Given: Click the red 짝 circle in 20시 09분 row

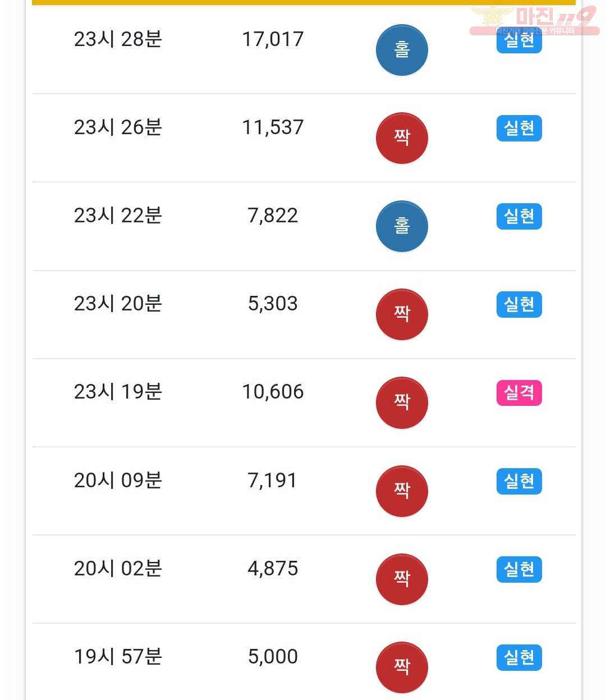Looking at the screenshot, I should click(402, 491).
